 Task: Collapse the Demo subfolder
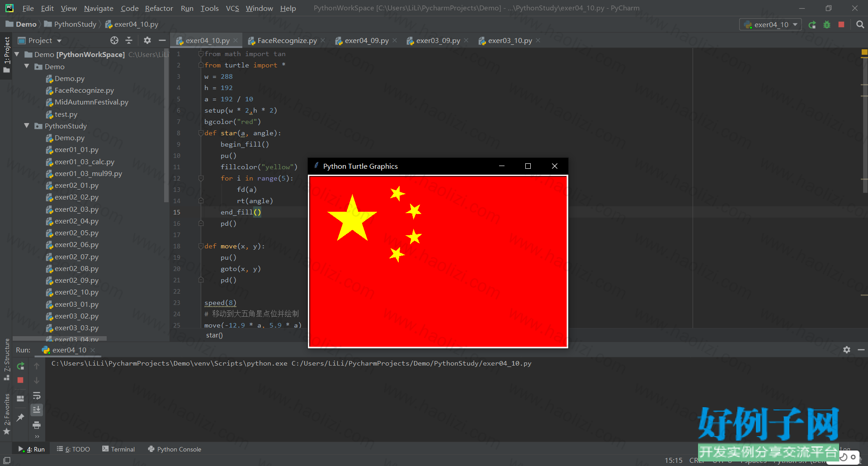pos(27,67)
